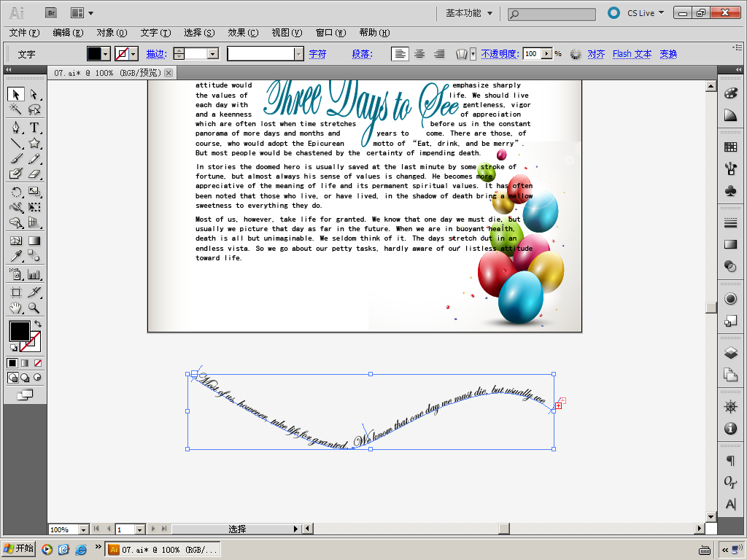Open the 文字(T) menu
Screen dimensions: 747x560
pos(156,33)
